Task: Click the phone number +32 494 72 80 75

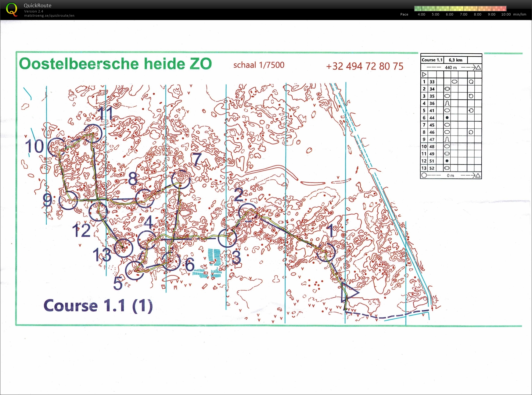Action: (x=365, y=66)
